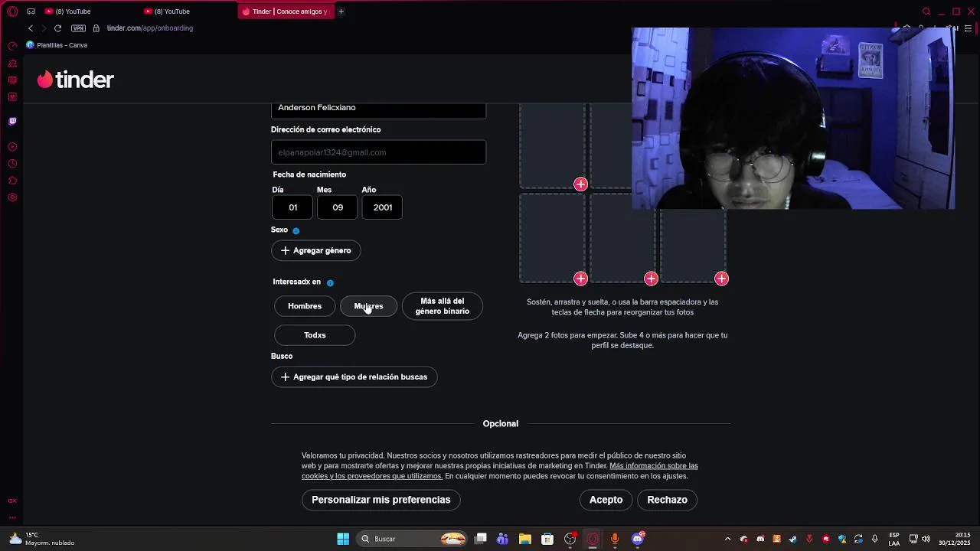This screenshot has width=980, height=551.
Task: Select Hombres interest option
Action: coord(305,306)
